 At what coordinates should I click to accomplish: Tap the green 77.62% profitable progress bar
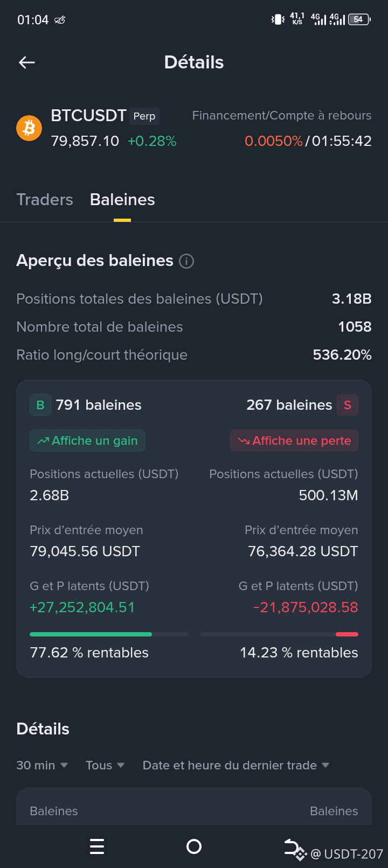(x=108, y=634)
